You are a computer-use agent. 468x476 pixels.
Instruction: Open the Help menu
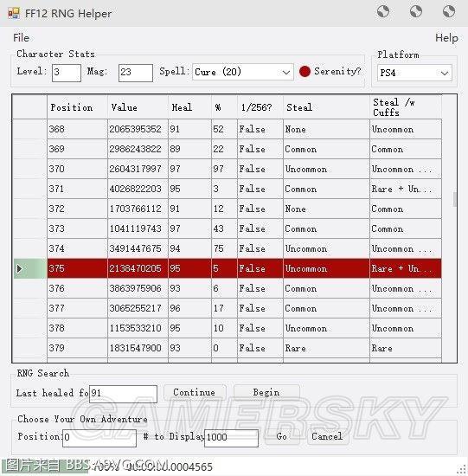pyautogui.click(x=446, y=38)
